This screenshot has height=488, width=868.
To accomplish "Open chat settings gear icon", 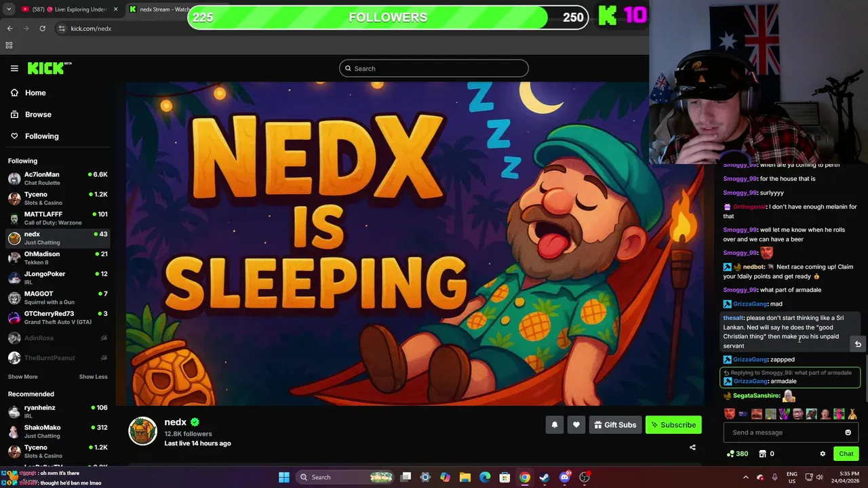I will 823,453.
